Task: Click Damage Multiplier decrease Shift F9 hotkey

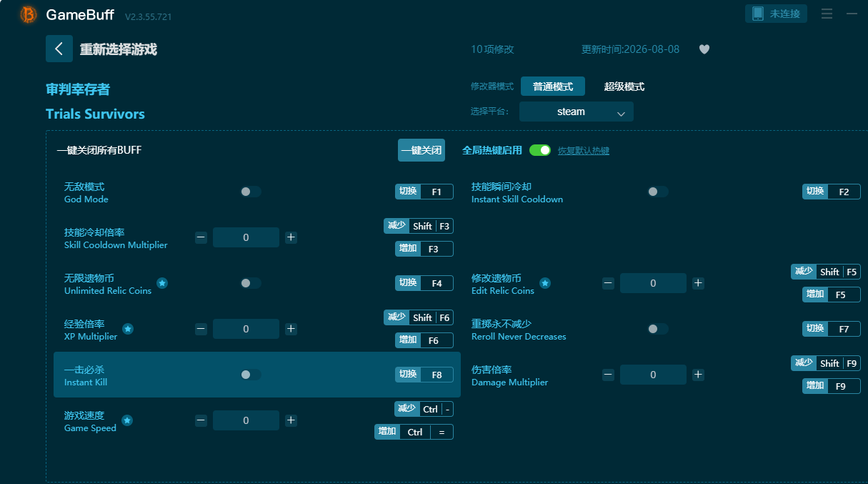Action: [826, 363]
